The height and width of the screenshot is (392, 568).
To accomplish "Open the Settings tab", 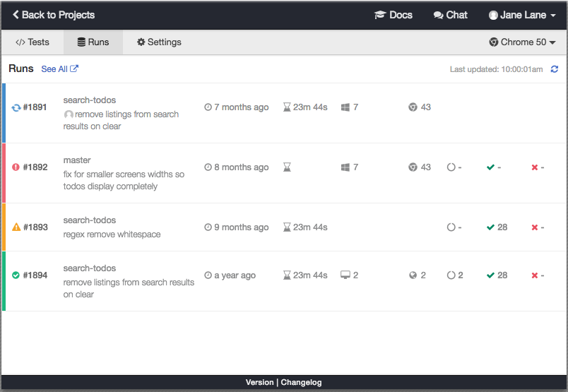I will [x=159, y=42].
